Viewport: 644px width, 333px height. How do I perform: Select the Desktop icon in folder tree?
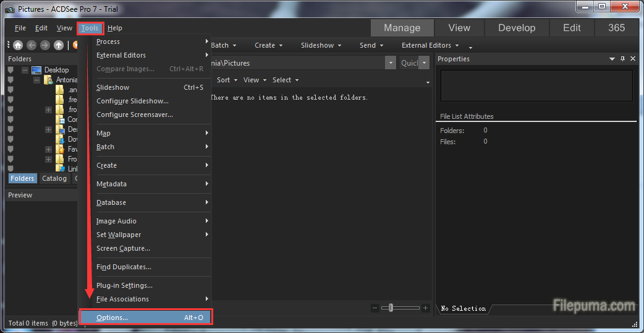[x=36, y=70]
